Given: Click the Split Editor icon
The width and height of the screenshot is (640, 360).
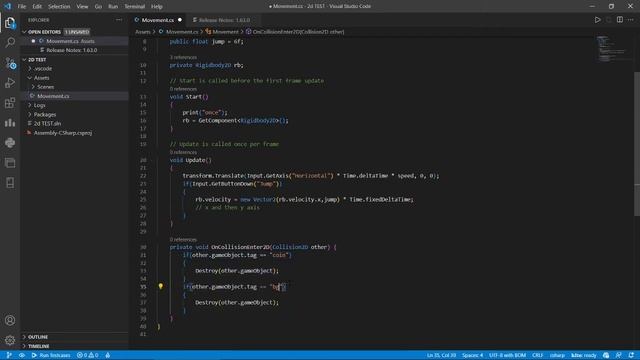Looking at the screenshot, I should [620, 20].
